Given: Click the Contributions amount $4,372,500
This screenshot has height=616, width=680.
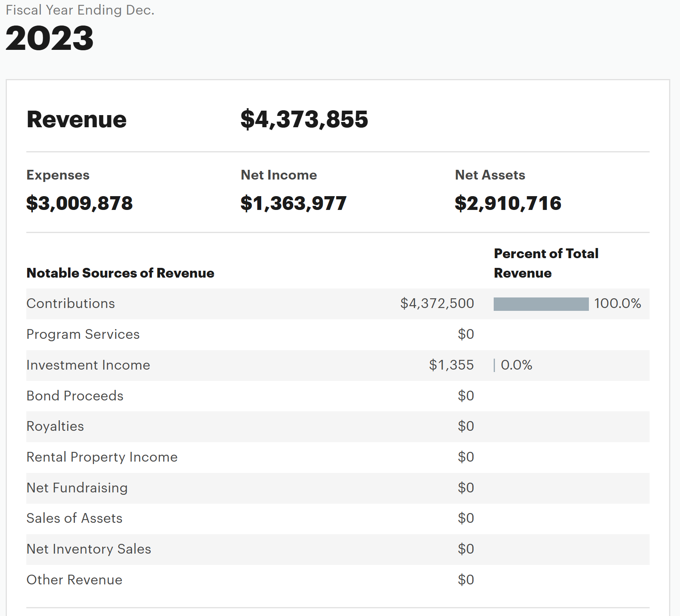Looking at the screenshot, I should pos(437,304).
